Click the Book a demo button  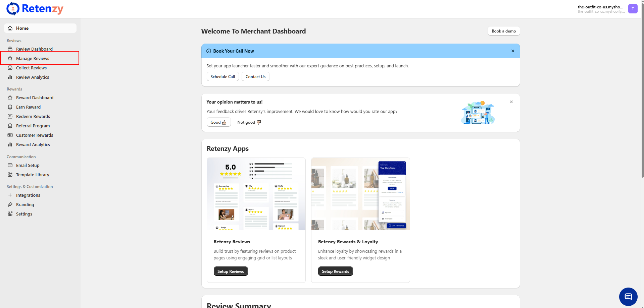tap(504, 31)
